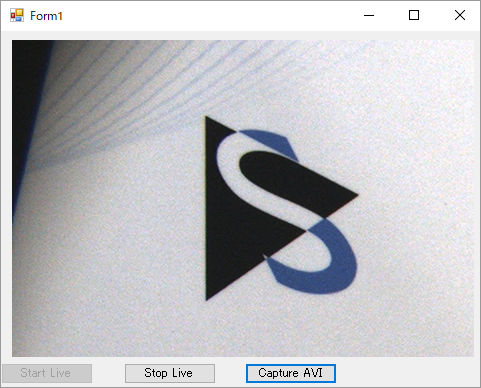Close the Form1 window
This screenshot has height=388, width=481.
coord(460,15)
